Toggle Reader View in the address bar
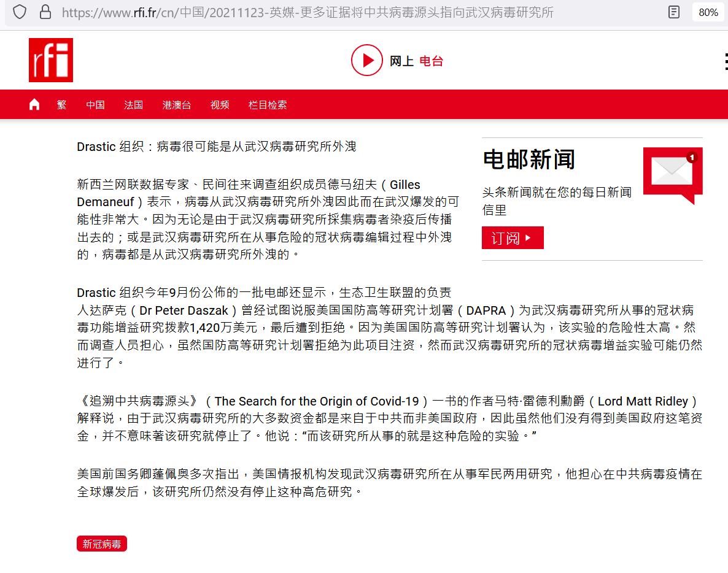Viewport: 728px width, 573px height. point(674,12)
